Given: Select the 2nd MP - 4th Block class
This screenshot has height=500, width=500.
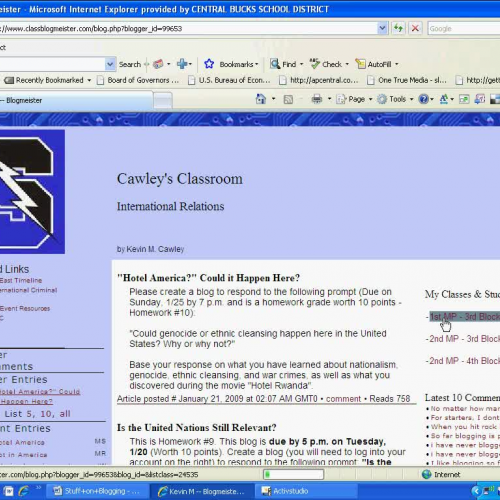Looking at the screenshot, I should pyautogui.click(x=465, y=361).
